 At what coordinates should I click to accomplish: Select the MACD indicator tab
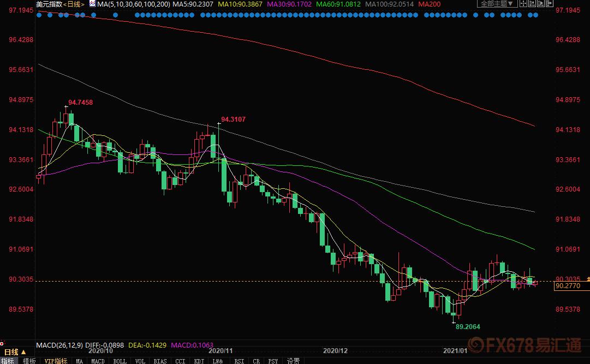pos(98,361)
